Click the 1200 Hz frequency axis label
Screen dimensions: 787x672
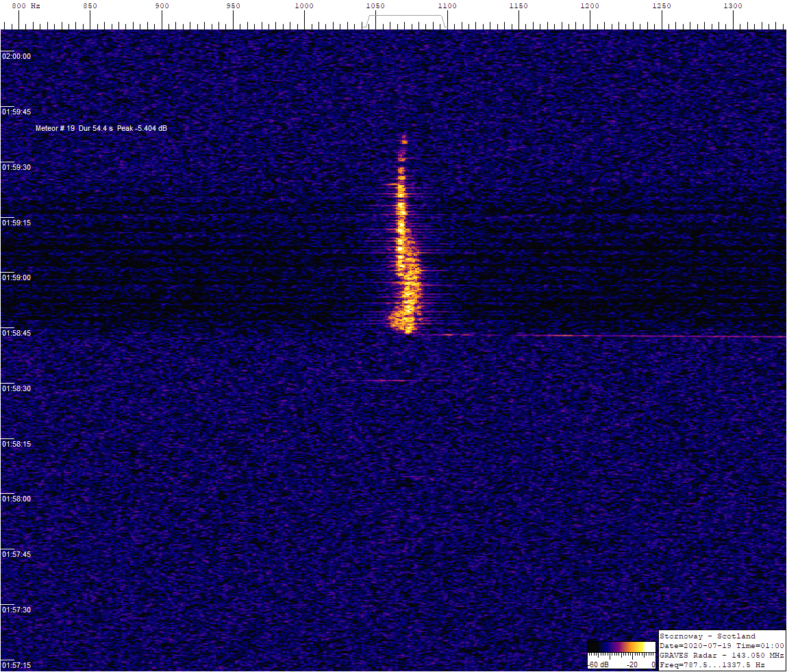[x=590, y=6]
